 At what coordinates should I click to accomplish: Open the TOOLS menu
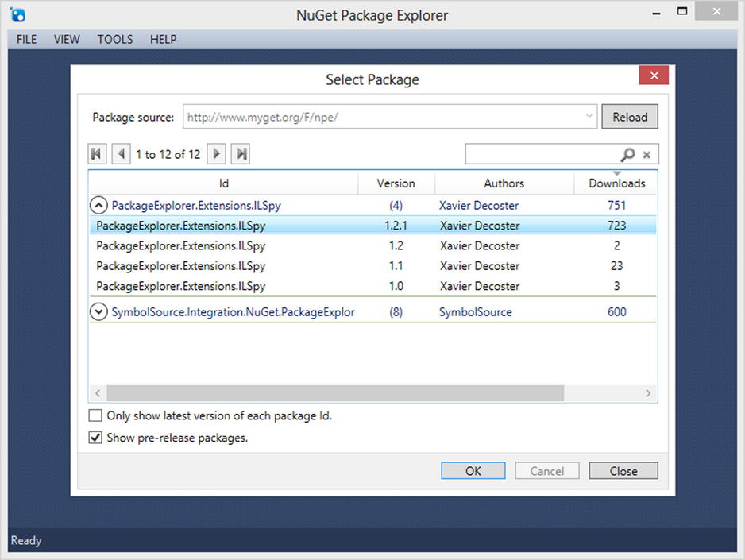coord(115,40)
